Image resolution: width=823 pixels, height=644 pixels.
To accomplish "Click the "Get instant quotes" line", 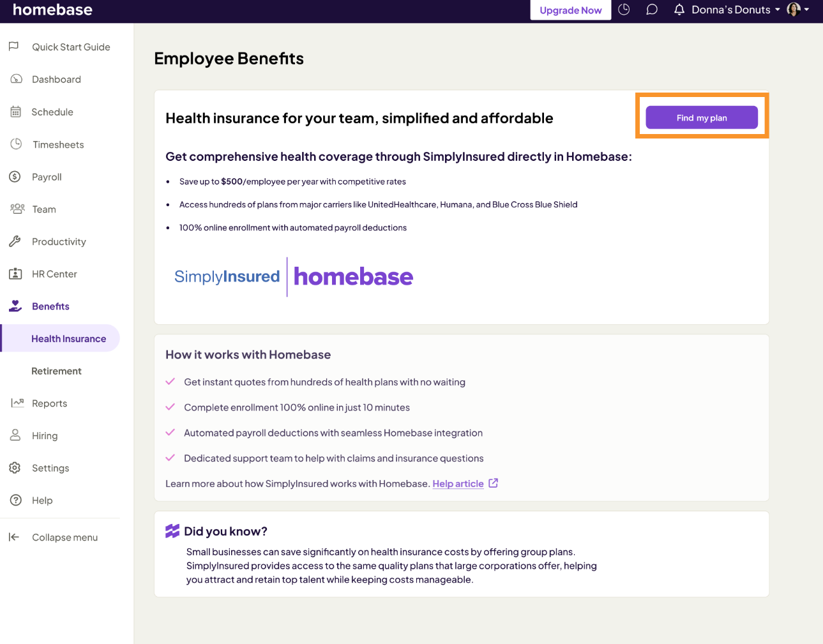I will pos(324,382).
